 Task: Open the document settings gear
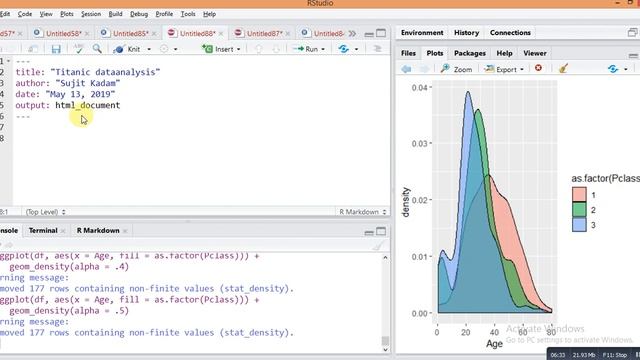tap(164, 49)
